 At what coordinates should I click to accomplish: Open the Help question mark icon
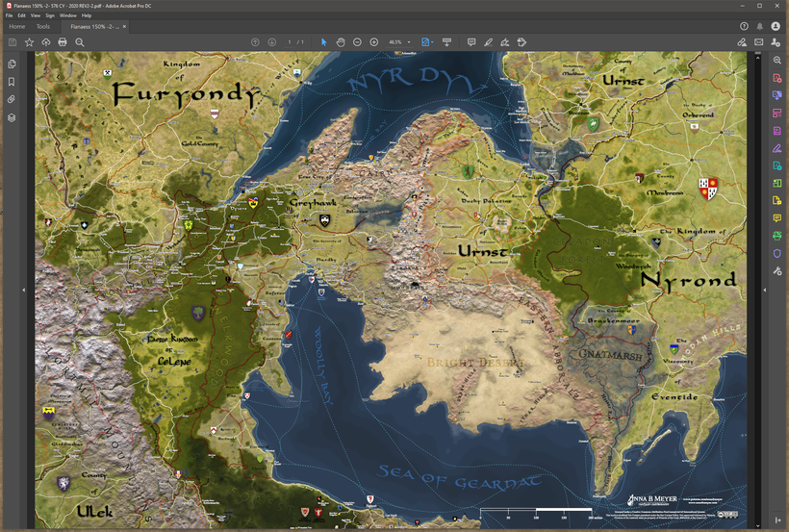click(x=744, y=27)
